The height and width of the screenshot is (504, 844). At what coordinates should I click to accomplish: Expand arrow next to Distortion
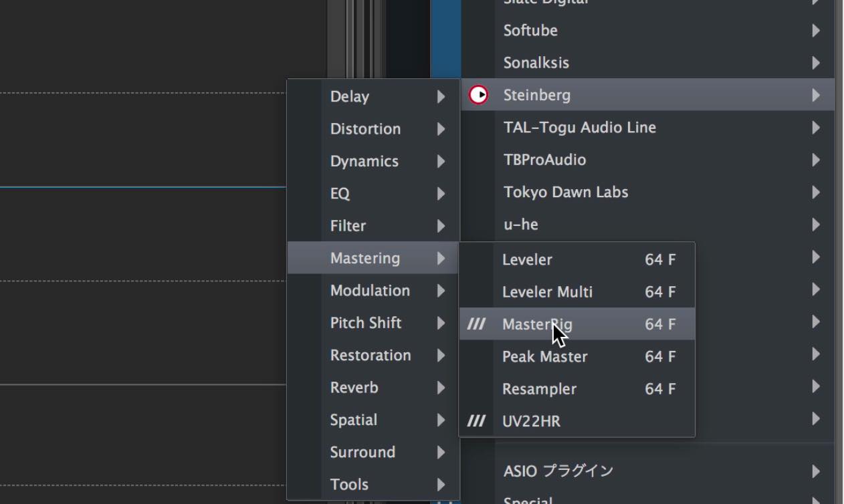click(x=441, y=128)
